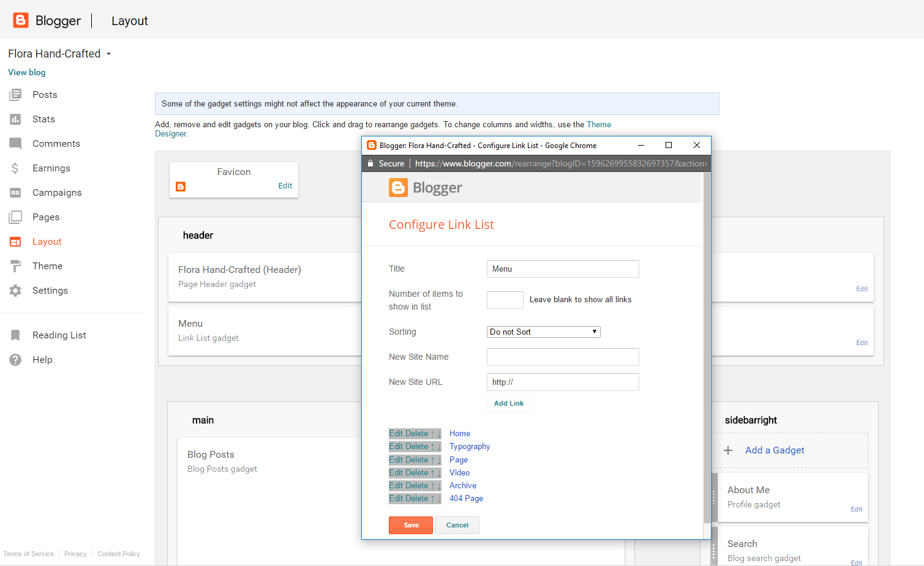The image size is (924, 566).
Task: Open Terms of Service footer link
Action: click(x=28, y=554)
